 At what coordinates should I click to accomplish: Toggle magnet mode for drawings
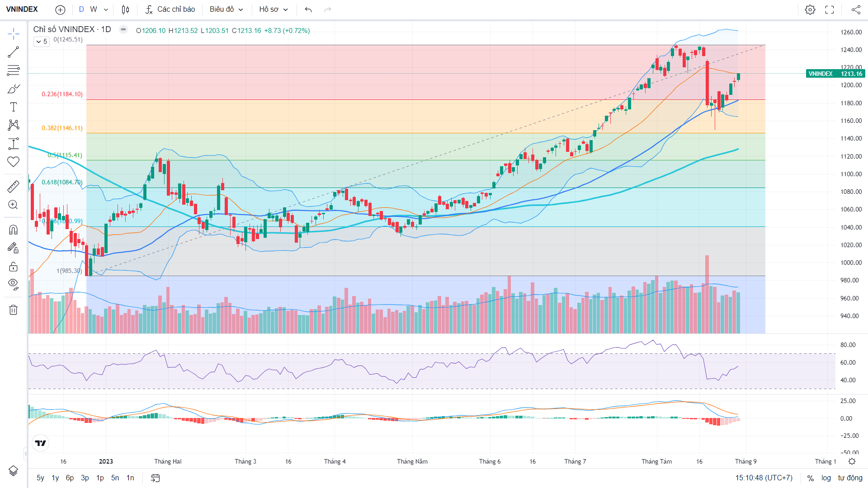(13, 230)
